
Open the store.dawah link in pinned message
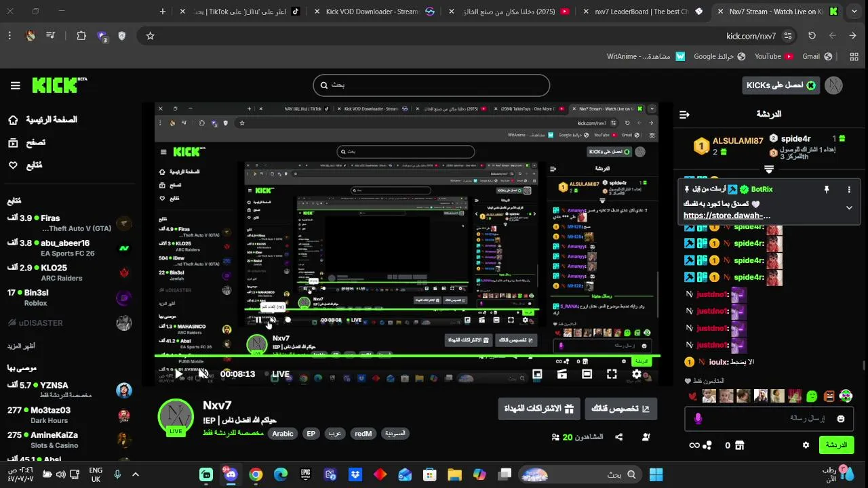(727, 216)
